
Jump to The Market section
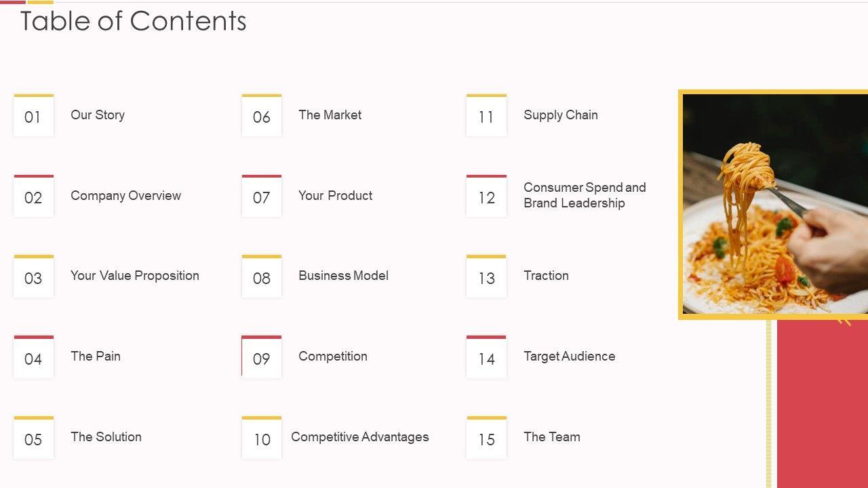point(330,115)
